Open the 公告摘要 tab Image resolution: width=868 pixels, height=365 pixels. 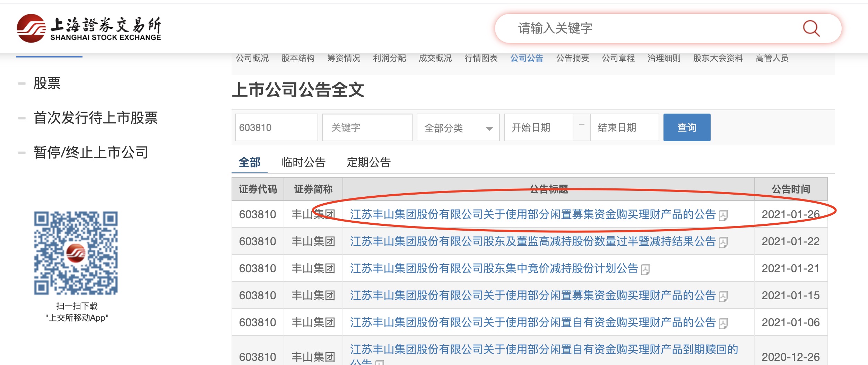[573, 58]
